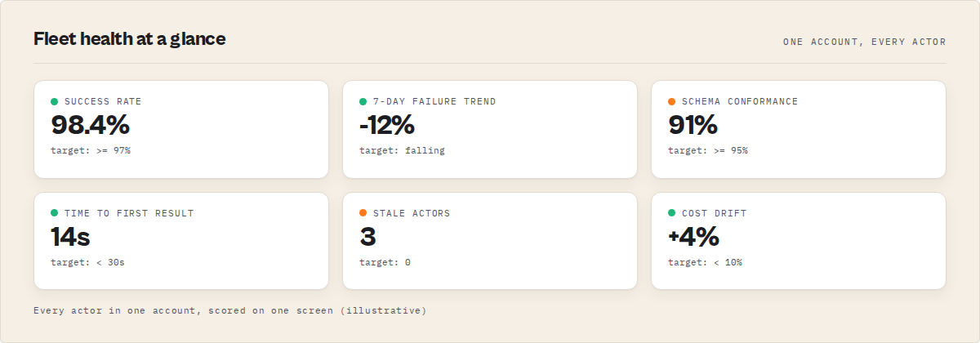The width and height of the screenshot is (980, 343).
Task: Click the One Account, Every Actor label
Action: point(864,42)
